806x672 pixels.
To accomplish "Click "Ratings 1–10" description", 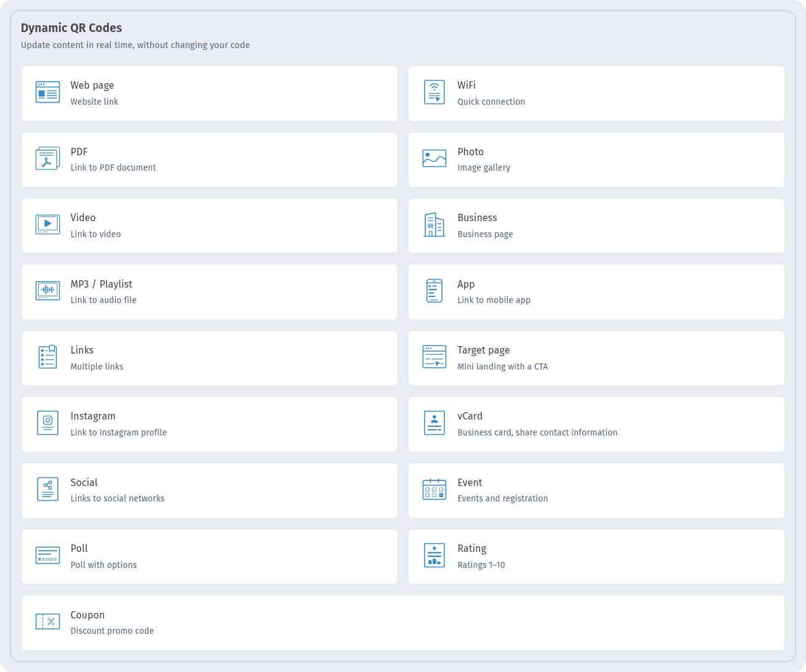I will [481, 565].
